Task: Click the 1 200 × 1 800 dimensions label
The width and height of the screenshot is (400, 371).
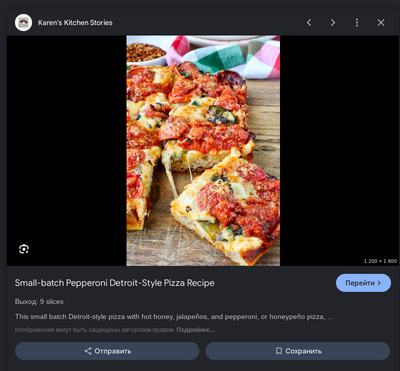Action: [x=380, y=261]
